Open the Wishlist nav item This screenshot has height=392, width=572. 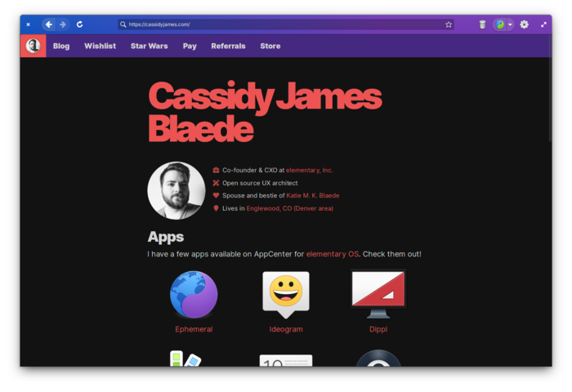point(100,46)
